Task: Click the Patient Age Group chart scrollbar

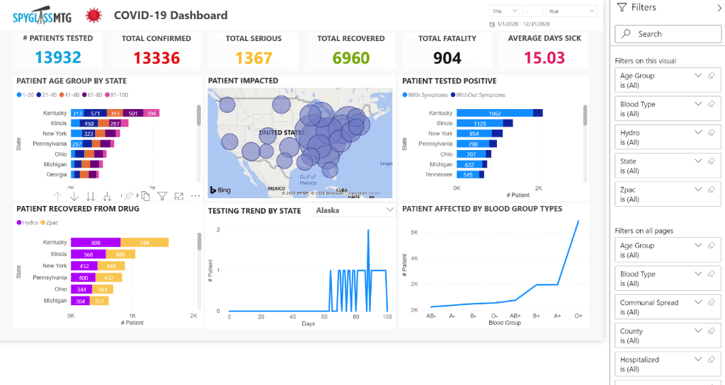Action: point(199,115)
